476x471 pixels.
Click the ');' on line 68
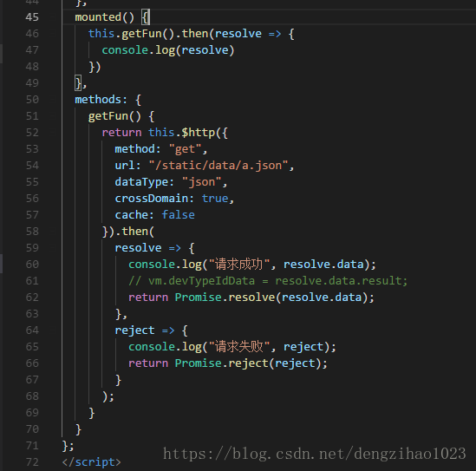pos(108,396)
